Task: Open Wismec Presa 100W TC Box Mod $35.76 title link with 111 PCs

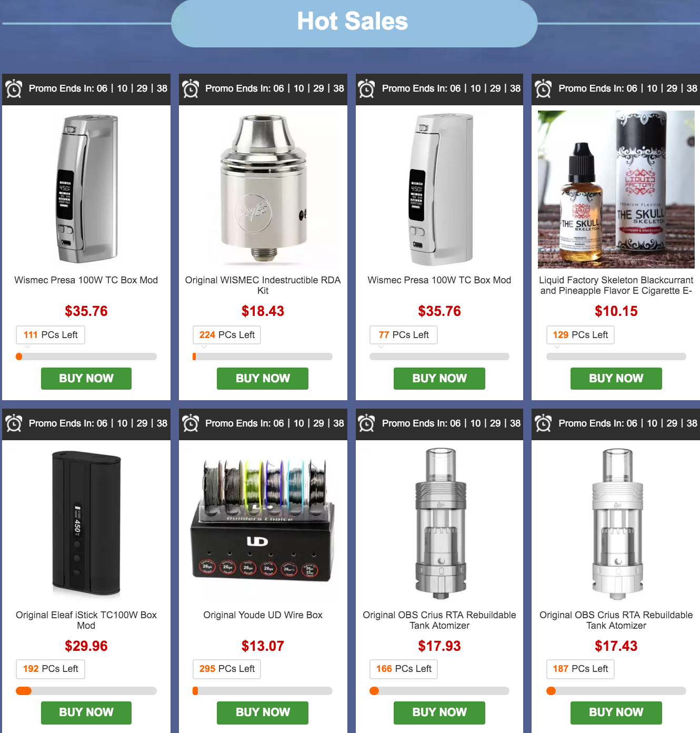Action: tap(86, 280)
